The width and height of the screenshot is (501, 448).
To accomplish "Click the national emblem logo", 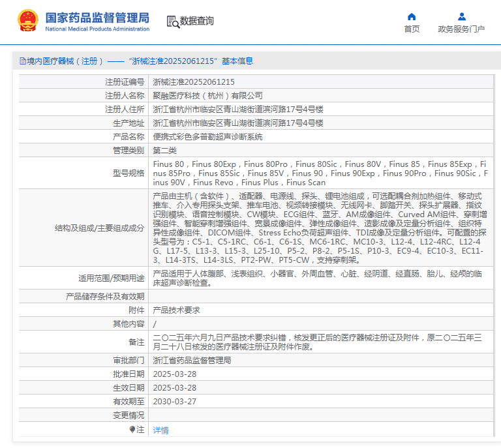I will pyautogui.click(x=27, y=21).
